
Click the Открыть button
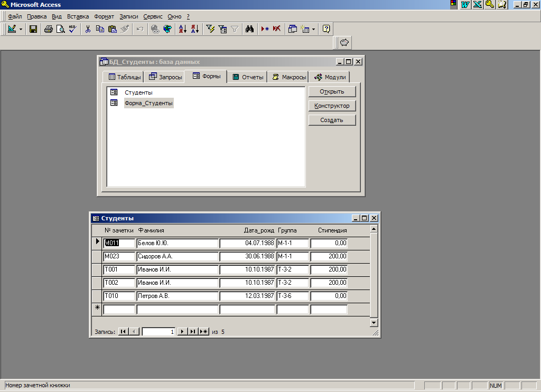(x=332, y=91)
